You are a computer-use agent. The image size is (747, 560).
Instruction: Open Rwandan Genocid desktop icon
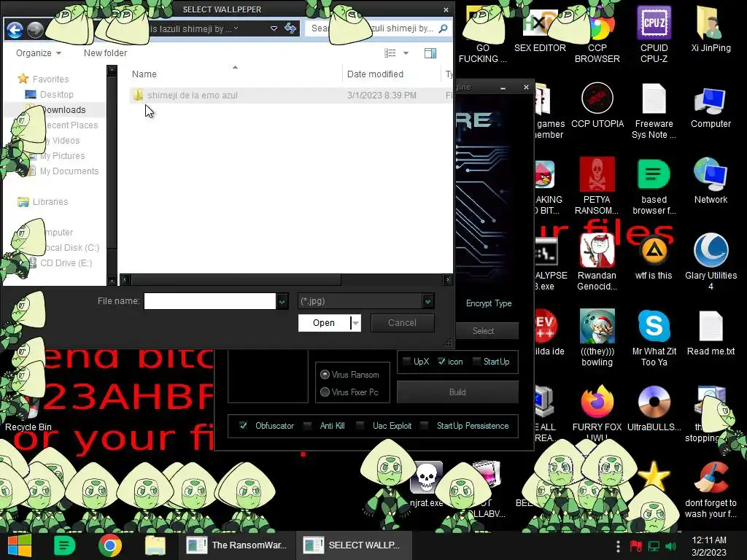coord(597,262)
